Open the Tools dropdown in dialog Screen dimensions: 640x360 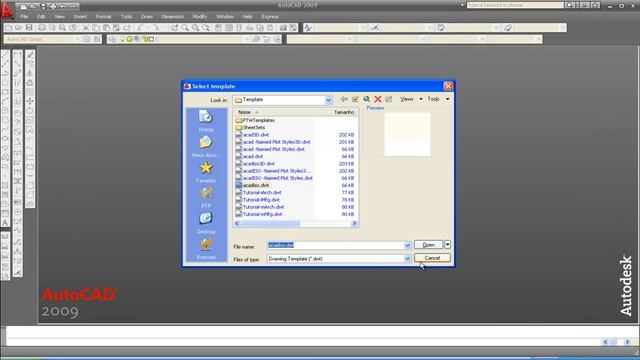point(438,99)
